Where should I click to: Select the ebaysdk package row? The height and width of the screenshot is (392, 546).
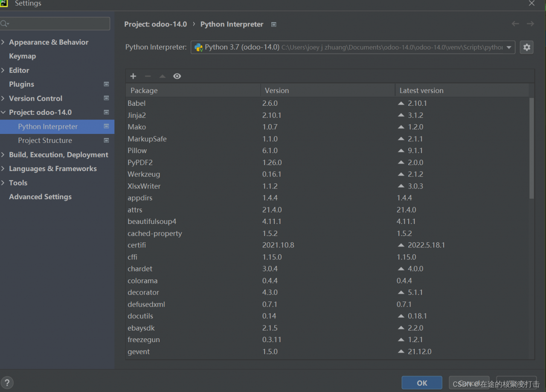click(x=328, y=328)
